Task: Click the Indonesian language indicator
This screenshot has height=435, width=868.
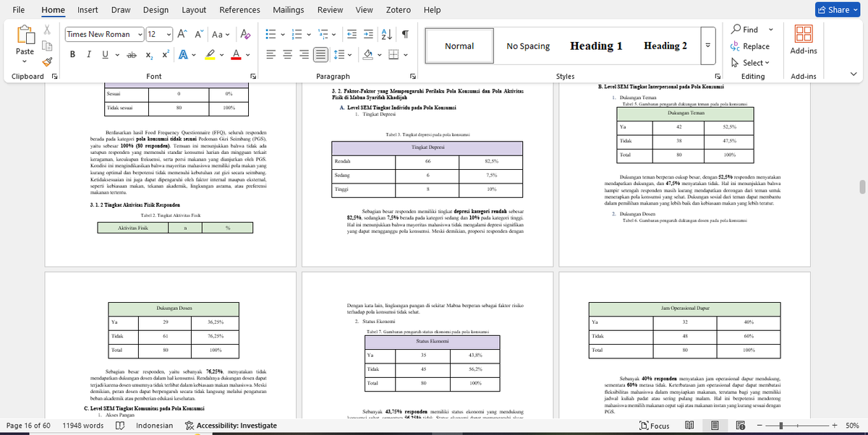Action: [154, 426]
